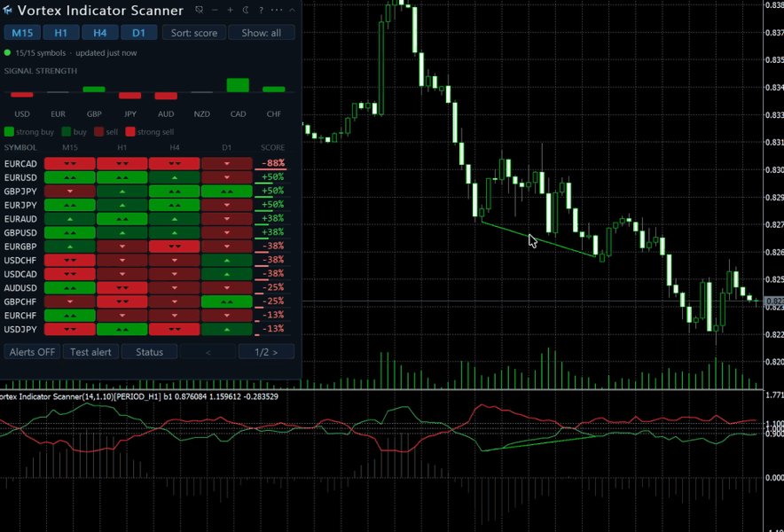Viewport: 784px width, 532px height.
Task: Click the GBPCHF D1 strong buy cell
Action: click(226, 301)
